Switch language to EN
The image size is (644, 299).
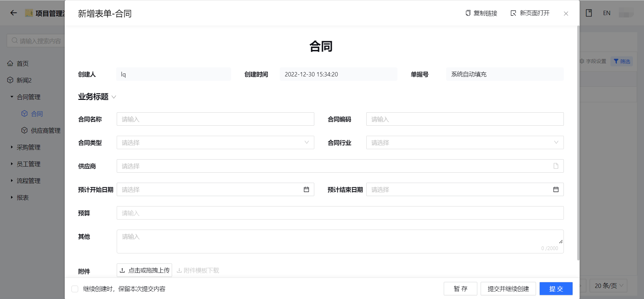coord(606,13)
